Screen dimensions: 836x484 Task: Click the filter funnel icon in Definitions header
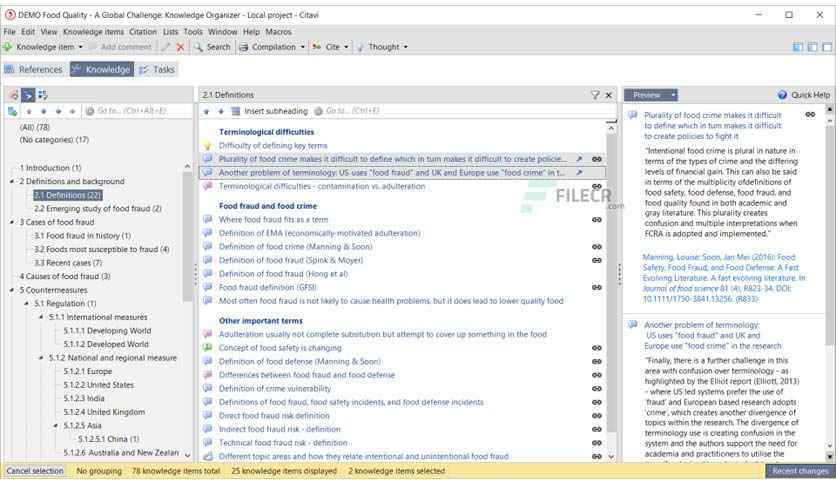point(594,95)
